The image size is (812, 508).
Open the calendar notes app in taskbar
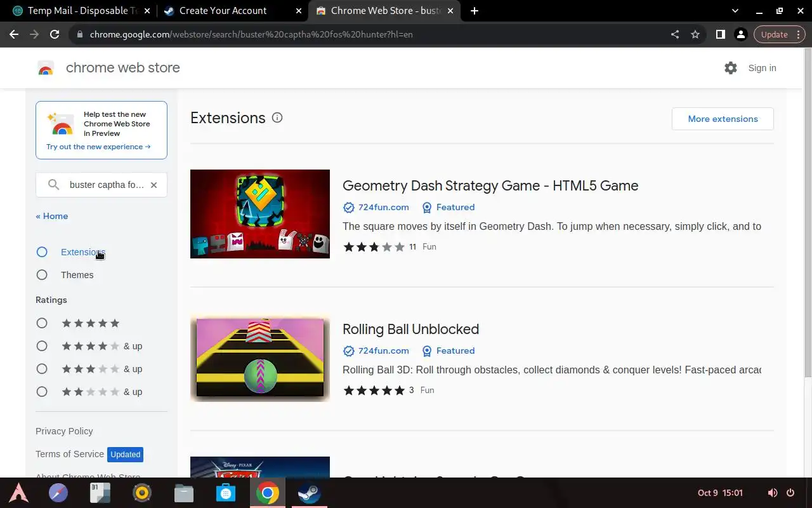(x=100, y=493)
